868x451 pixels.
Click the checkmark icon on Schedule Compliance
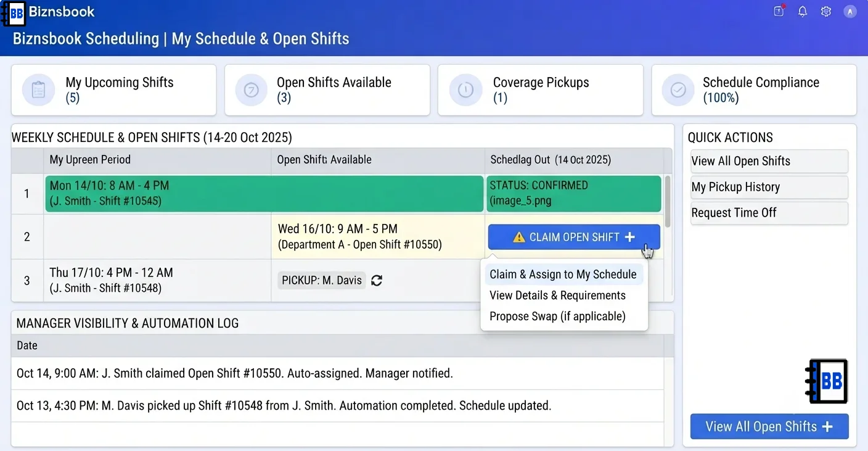click(678, 90)
